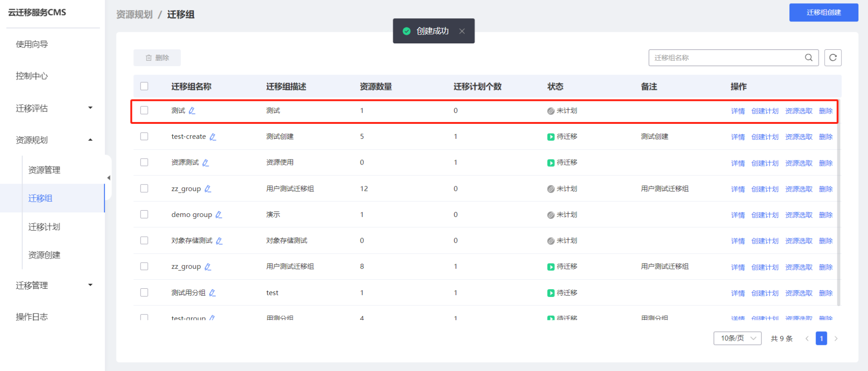
Task: Go to the previous page with the left chevron
Action: coord(807,339)
